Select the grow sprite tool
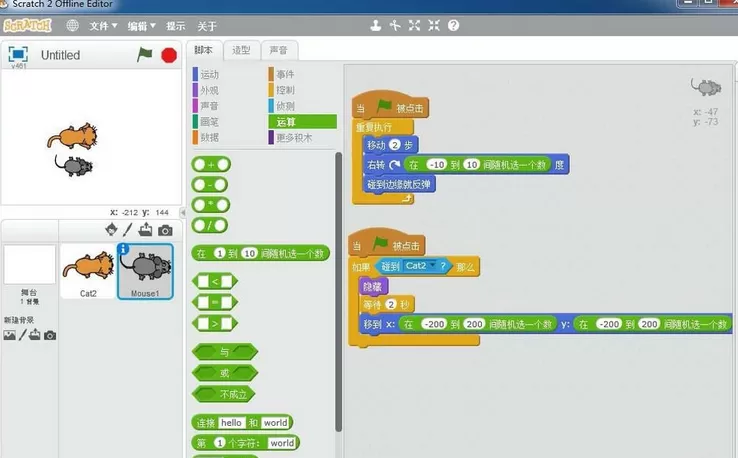Image resolution: width=738 pixels, height=458 pixels. [x=414, y=25]
